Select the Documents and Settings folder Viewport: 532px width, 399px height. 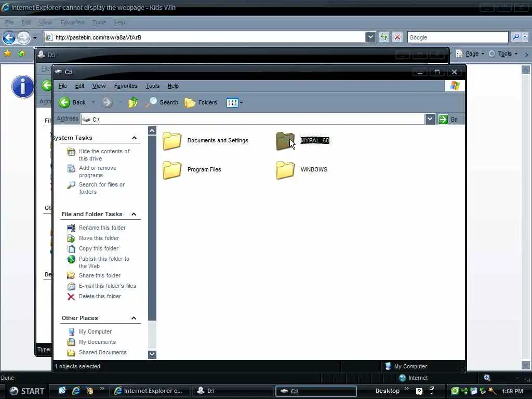pos(206,140)
